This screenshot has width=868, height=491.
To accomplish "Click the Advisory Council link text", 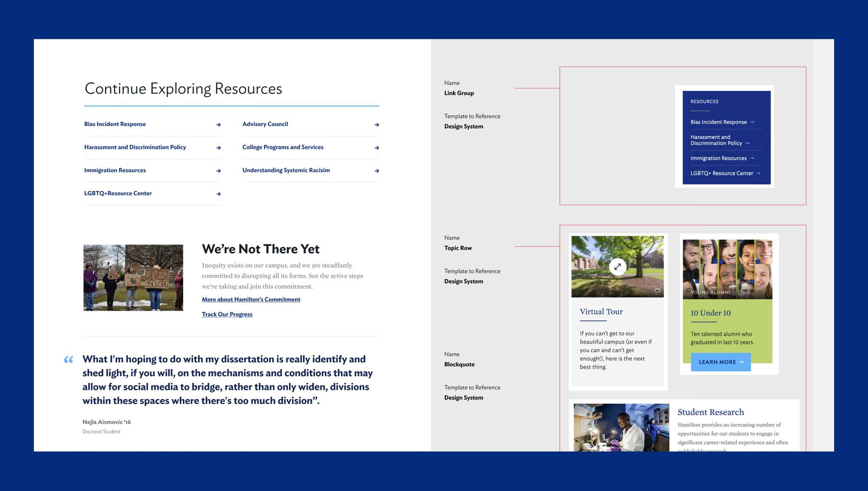I will [265, 124].
